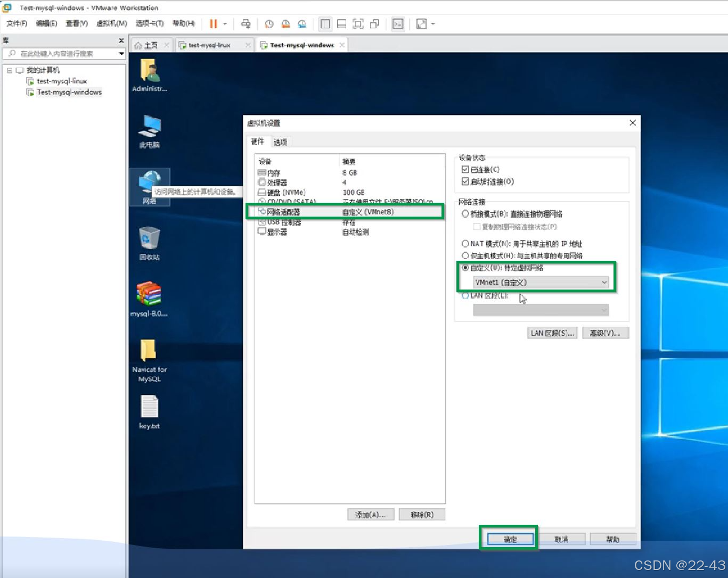The height and width of the screenshot is (578, 728).
Task: Select the key.txt desktop file icon
Action: 150,412
